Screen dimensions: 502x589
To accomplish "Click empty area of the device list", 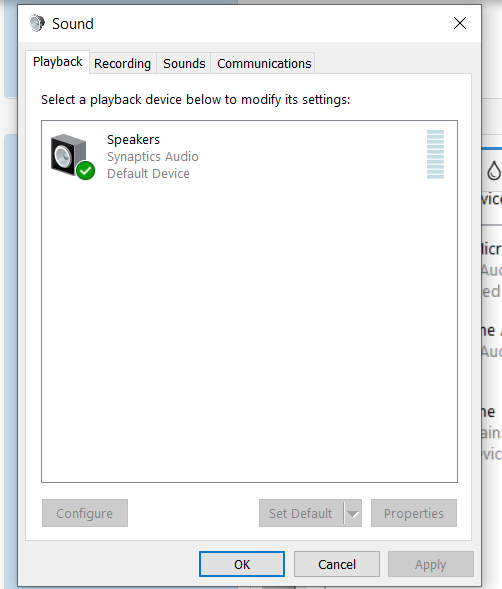I will click(249, 331).
